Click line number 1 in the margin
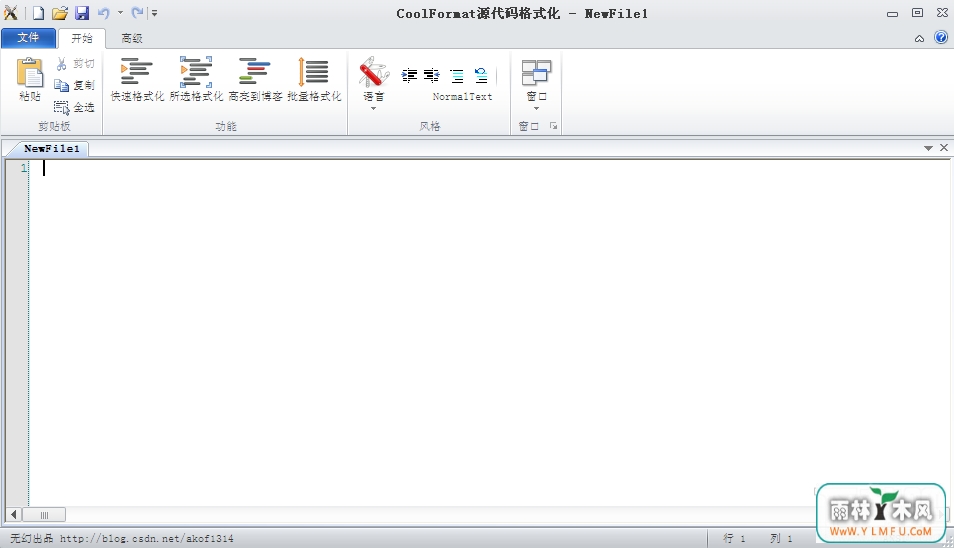This screenshot has width=954, height=548. coord(24,168)
